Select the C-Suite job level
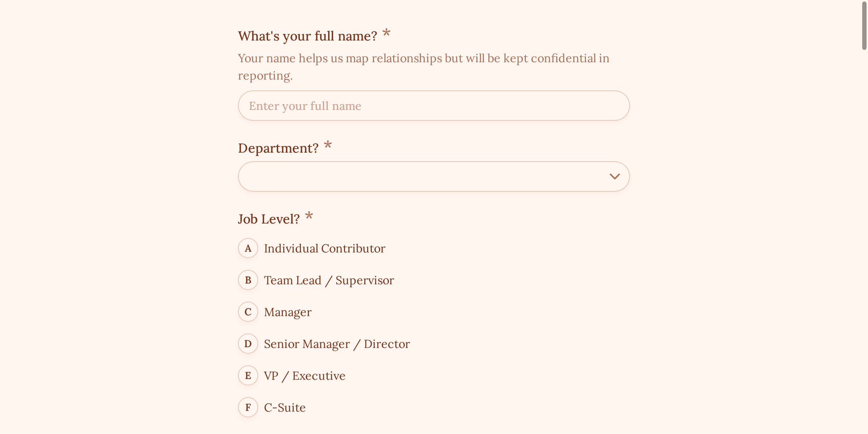Viewport: 868px width, 434px height. coord(284,408)
